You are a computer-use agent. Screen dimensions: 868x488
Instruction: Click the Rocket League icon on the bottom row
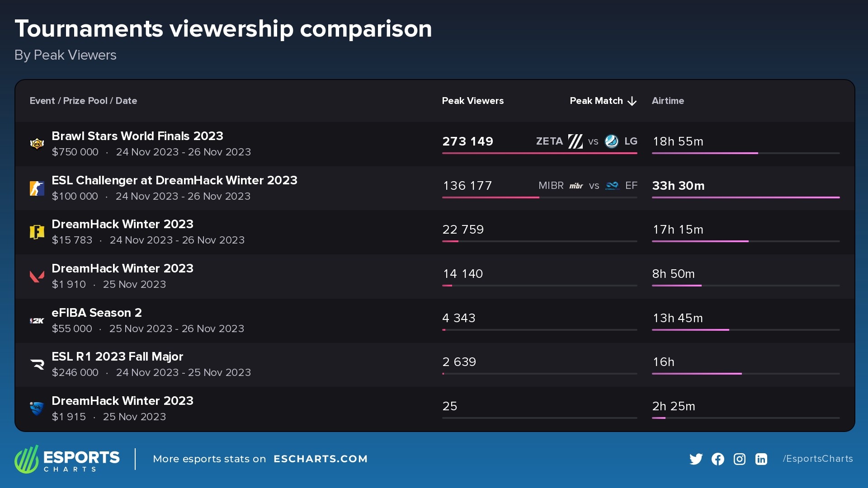38,408
